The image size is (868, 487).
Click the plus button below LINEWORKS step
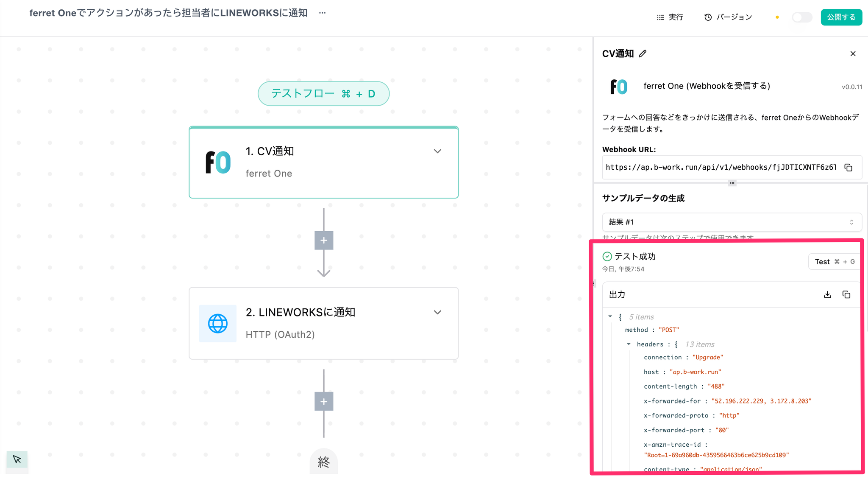pos(324,401)
